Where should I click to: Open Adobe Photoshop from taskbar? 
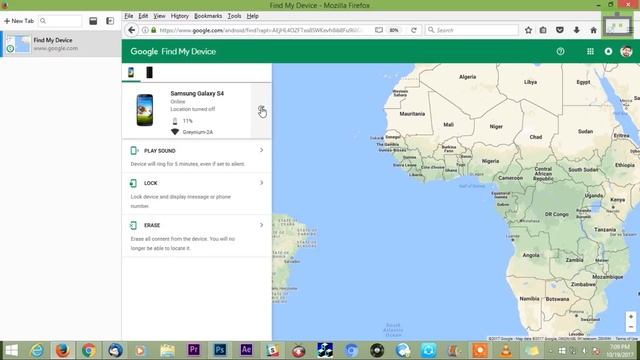pyautogui.click(x=220, y=350)
